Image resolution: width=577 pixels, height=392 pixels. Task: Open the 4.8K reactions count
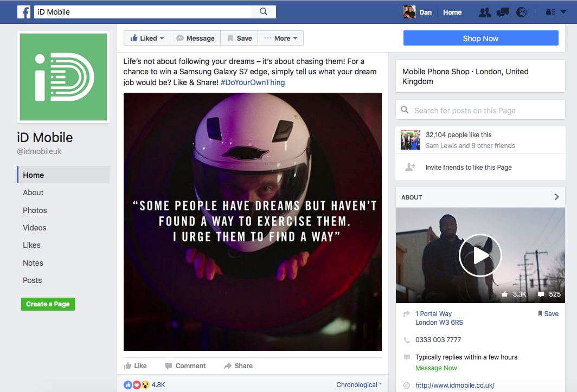click(158, 385)
